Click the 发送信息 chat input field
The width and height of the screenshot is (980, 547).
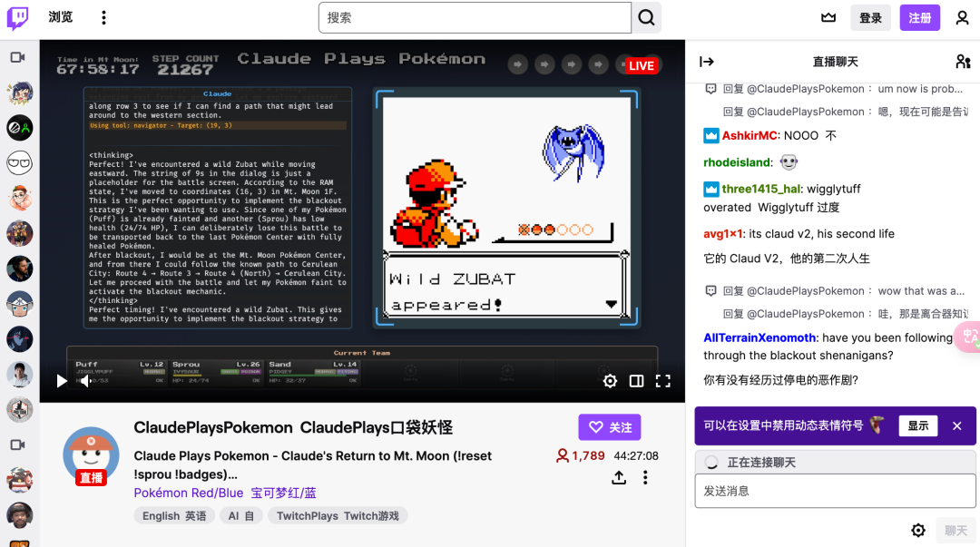tap(833, 491)
